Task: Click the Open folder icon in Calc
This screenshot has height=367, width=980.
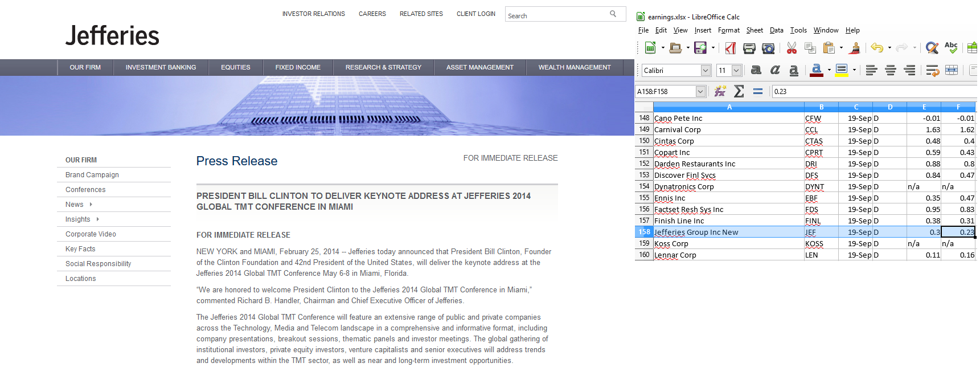Action: pyautogui.click(x=675, y=48)
